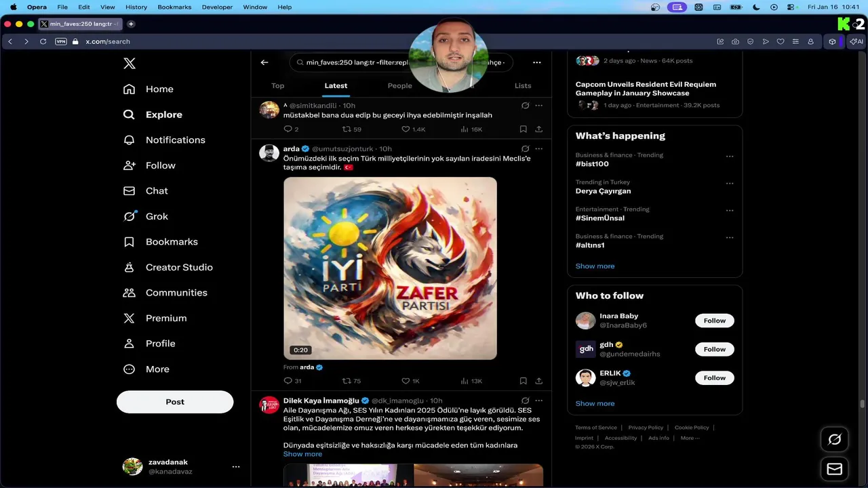The height and width of the screenshot is (488, 868).
Task: Bookmark simitkandili's post
Action: 523,129
